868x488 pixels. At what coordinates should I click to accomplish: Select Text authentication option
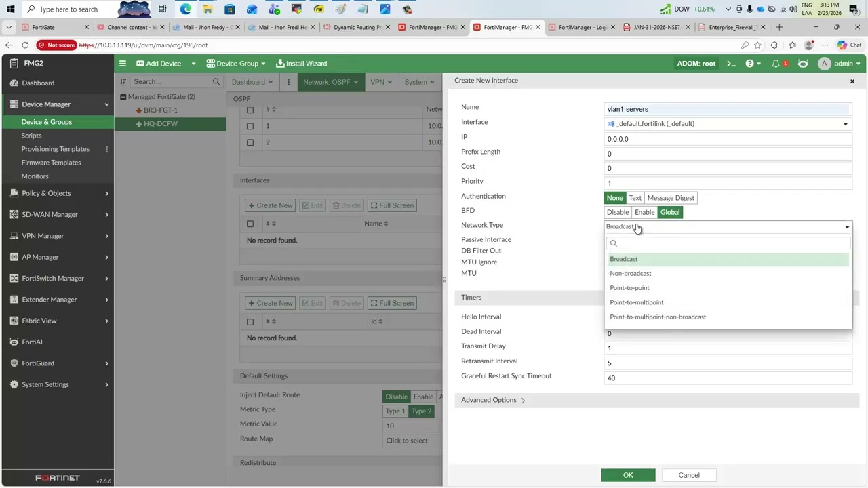[635, 198]
